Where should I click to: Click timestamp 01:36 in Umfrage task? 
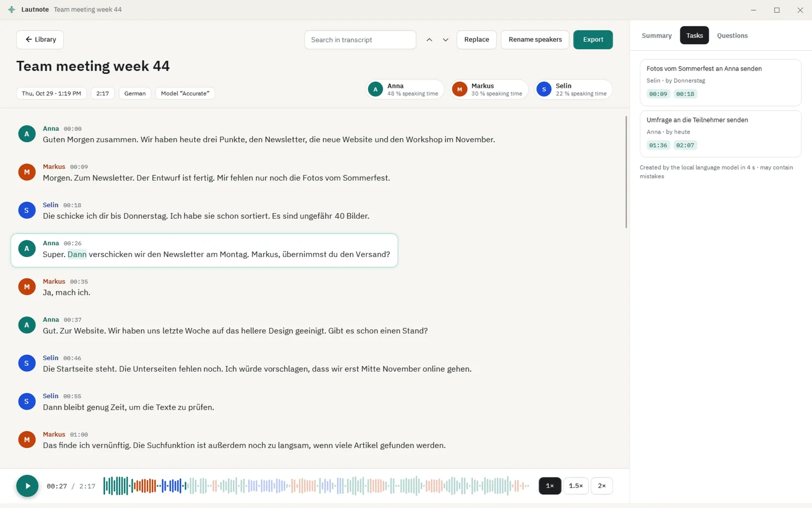tap(658, 145)
